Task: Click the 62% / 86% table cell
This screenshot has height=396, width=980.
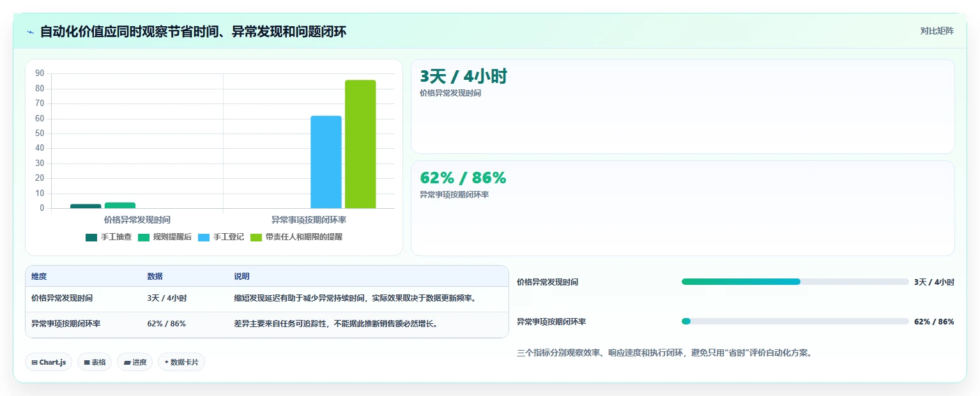Action: [x=166, y=324]
